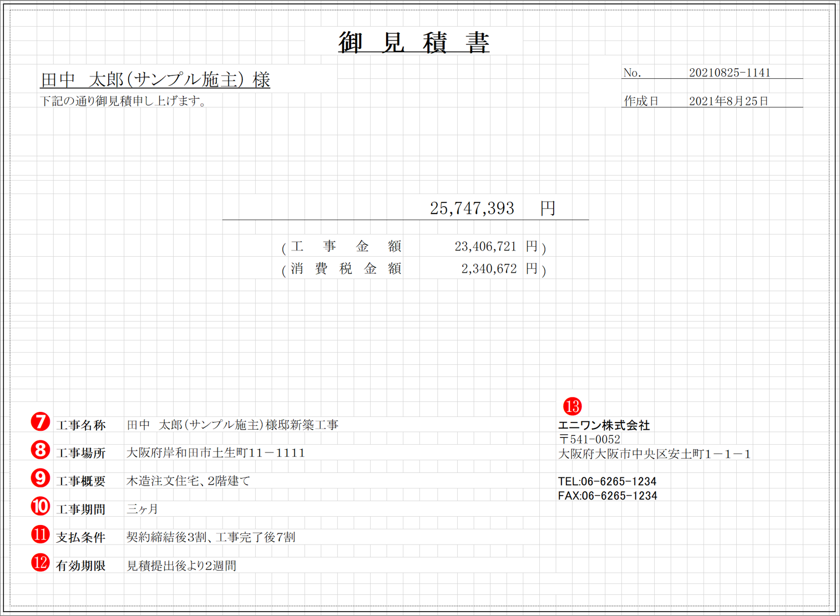Click the 工事金額 value 23,406,721
This screenshot has height=616, width=840.
pyautogui.click(x=485, y=246)
